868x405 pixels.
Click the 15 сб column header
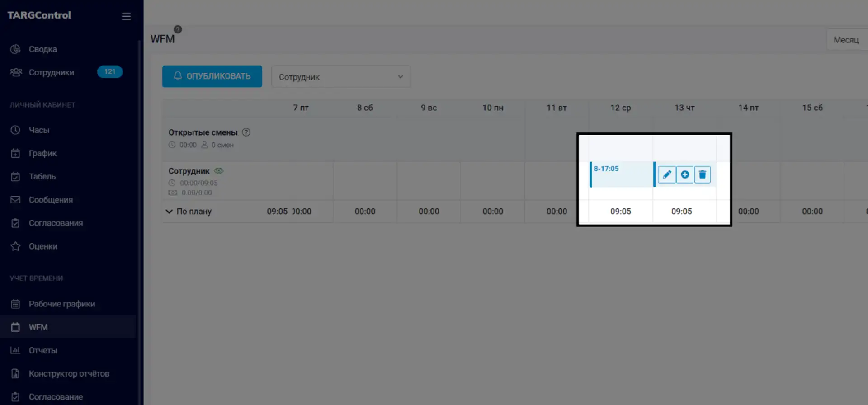click(x=812, y=108)
